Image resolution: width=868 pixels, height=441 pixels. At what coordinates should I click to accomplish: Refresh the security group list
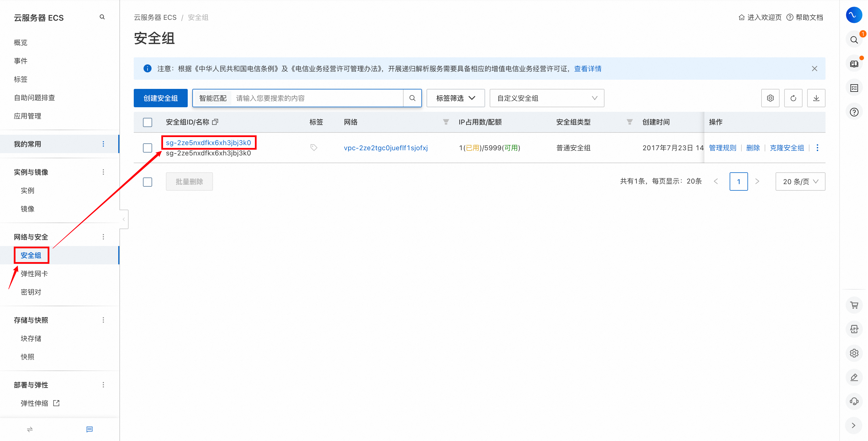point(793,98)
